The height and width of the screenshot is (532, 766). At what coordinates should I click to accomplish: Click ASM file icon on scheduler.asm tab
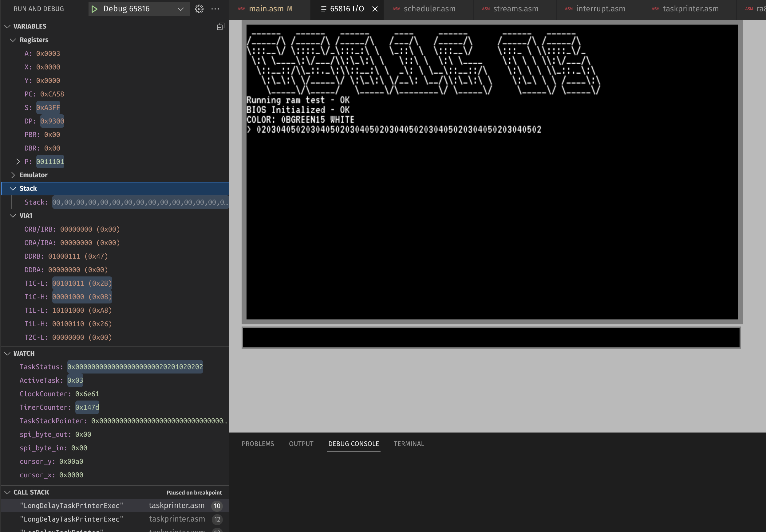point(396,9)
